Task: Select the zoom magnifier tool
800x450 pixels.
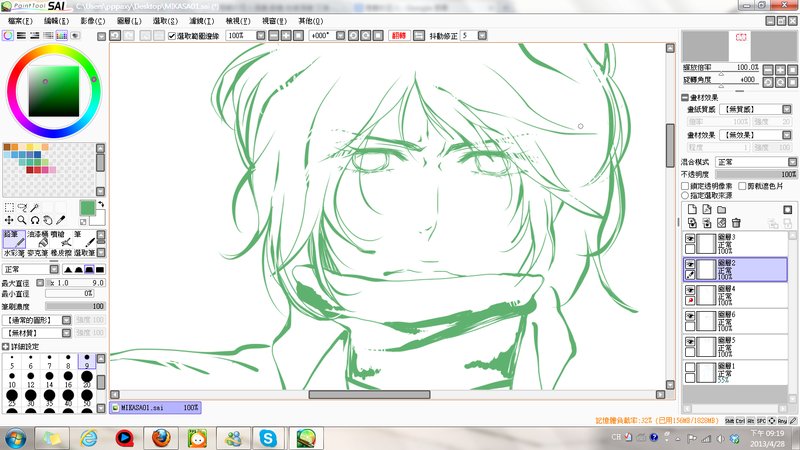Action: point(22,220)
